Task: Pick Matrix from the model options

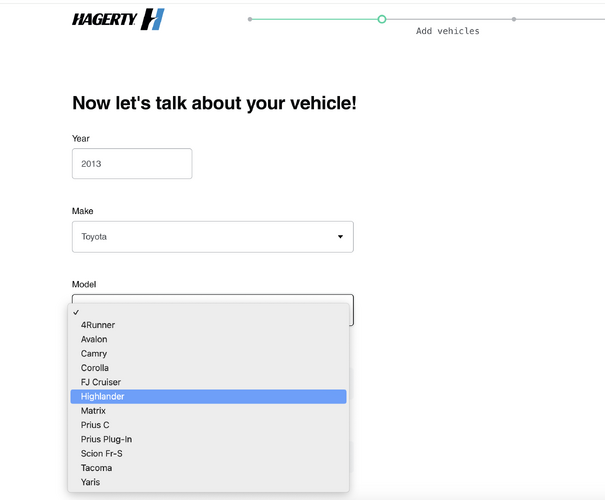Action: (208, 410)
